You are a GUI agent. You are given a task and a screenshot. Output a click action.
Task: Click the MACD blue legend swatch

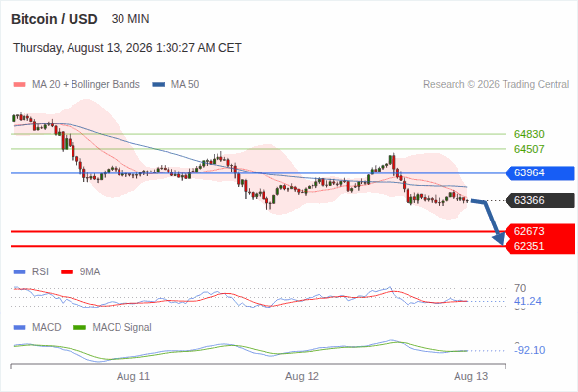(20, 328)
